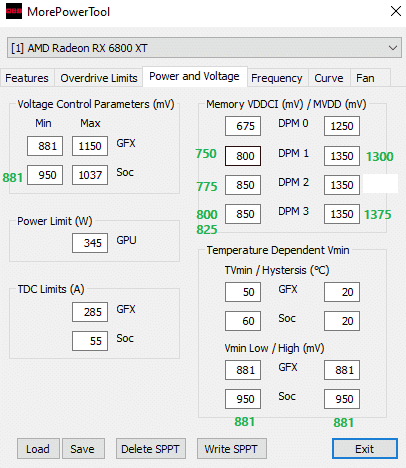This screenshot has width=406, height=468.
Task: Click the Power Limit (W) heading
Action: 55,221
